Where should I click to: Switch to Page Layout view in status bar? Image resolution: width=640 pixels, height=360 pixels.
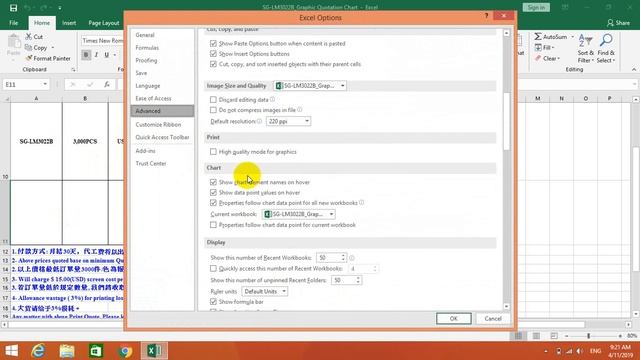tap(536, 336)
